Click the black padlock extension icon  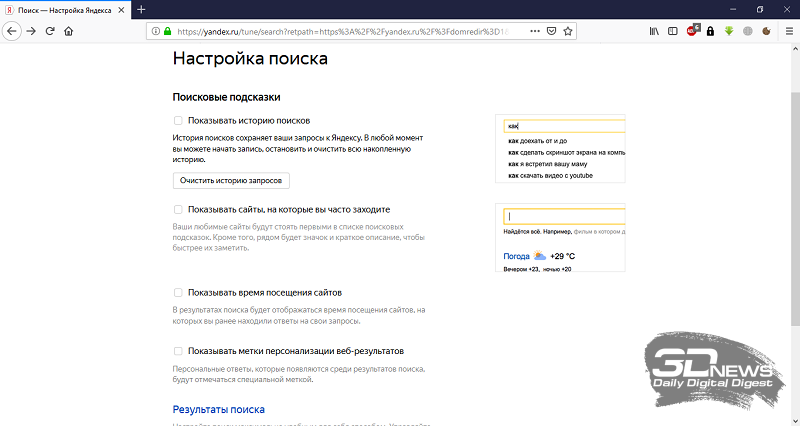(x=710, y=31)
